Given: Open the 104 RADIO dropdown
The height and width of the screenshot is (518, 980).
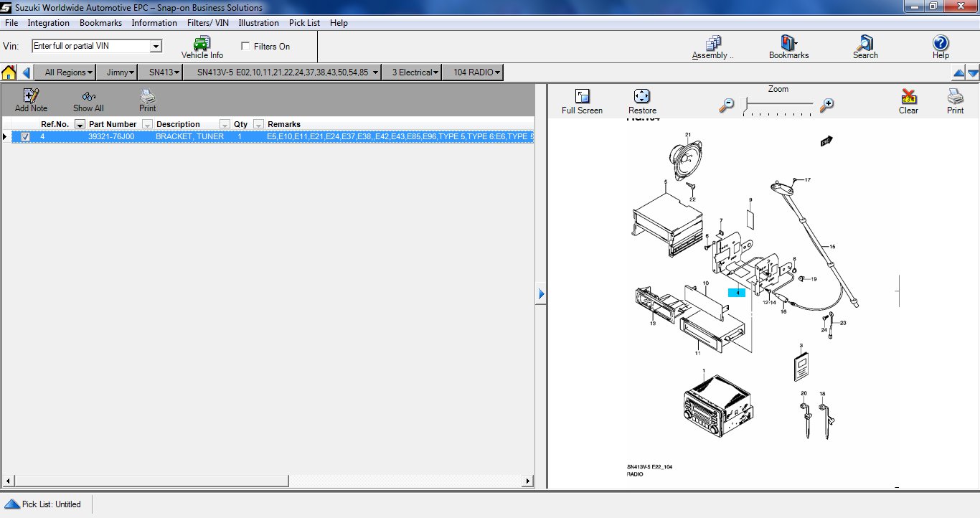Looking at the screenshot, I should (473, 72).
